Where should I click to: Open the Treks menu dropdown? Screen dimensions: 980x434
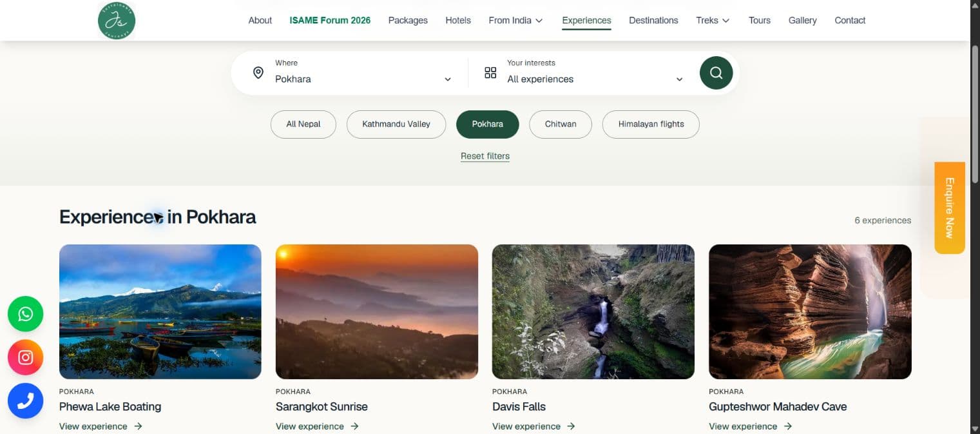point(713,21)
